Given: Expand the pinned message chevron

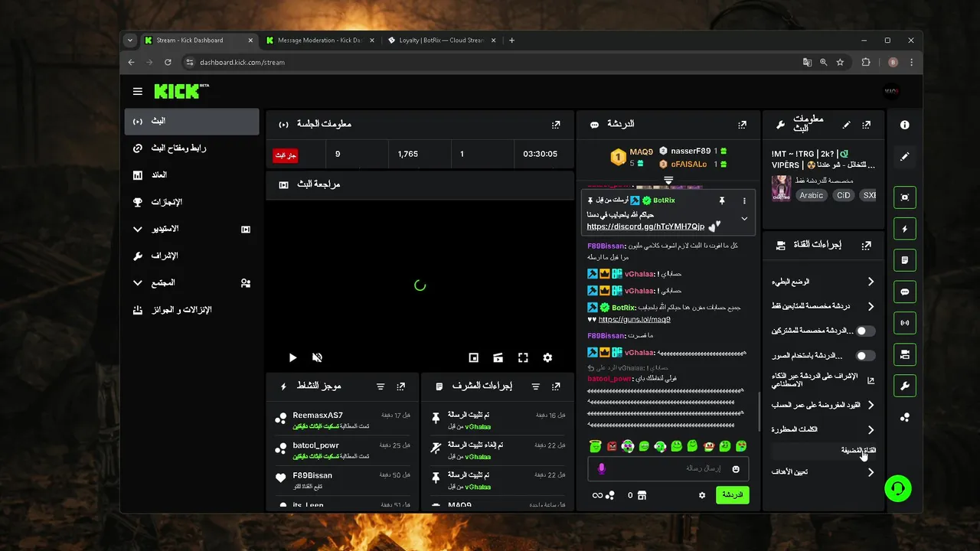Looking at the screenshot, I should pos(744,219).
